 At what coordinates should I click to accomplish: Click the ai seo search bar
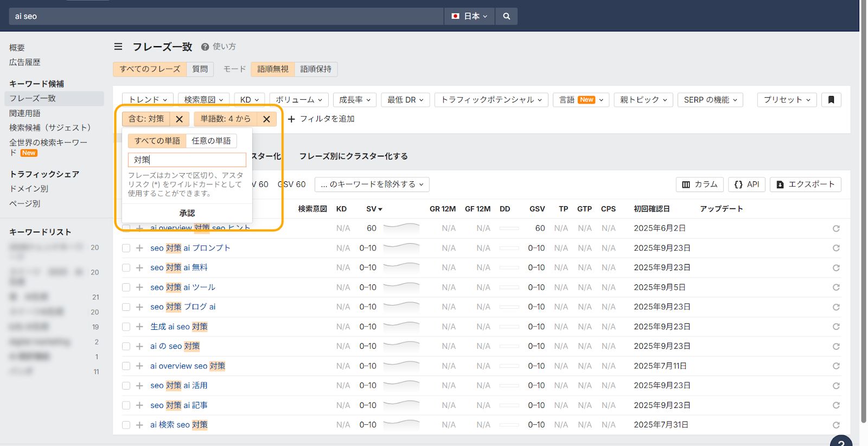click(x=226, y=16)
